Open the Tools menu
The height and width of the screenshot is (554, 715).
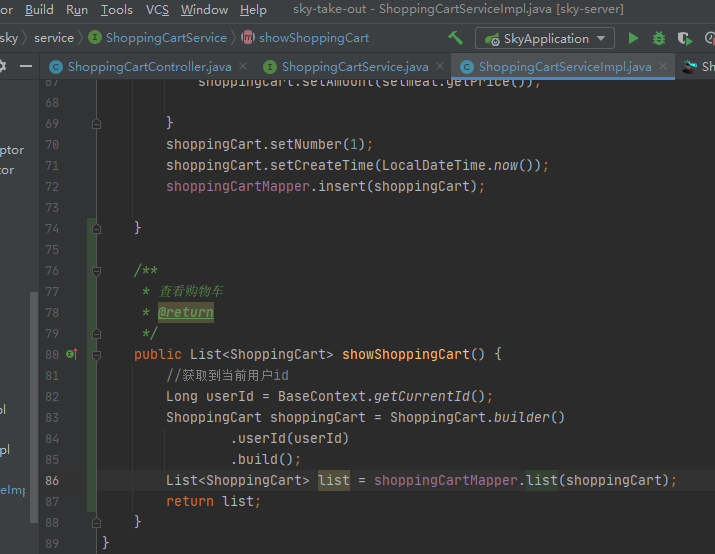tap(117, 10)
